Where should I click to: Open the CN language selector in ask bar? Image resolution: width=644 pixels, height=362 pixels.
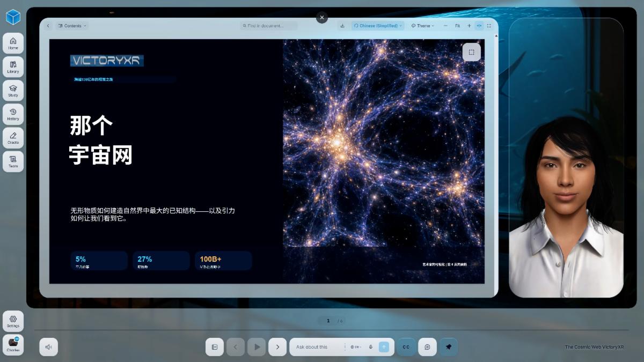point(356,347)
